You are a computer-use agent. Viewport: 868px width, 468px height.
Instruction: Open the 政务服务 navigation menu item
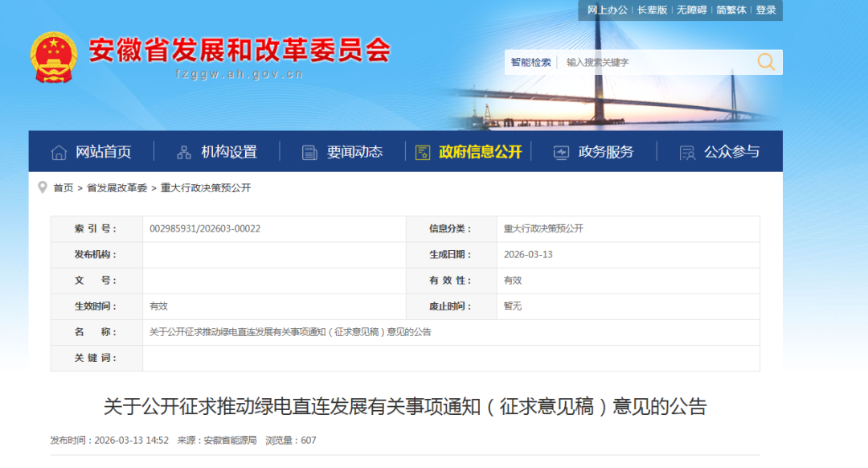pos(606,152)
